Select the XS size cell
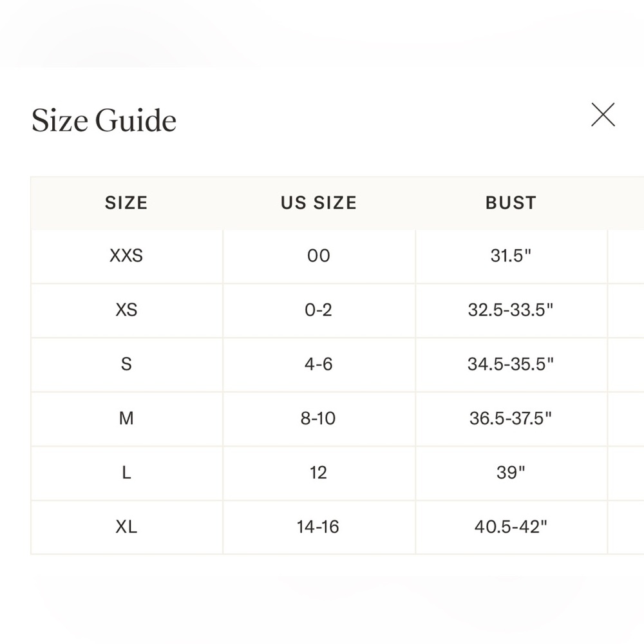This screenshot has width=644, height=644. 126,310
